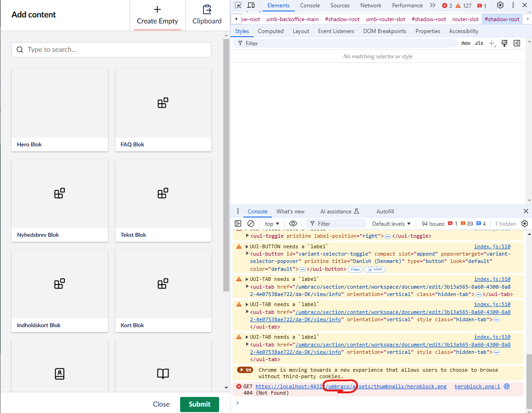This screenshot has width=532, height=413.
Task: Open the Clipboard panel in Add content
Action: 207,15
